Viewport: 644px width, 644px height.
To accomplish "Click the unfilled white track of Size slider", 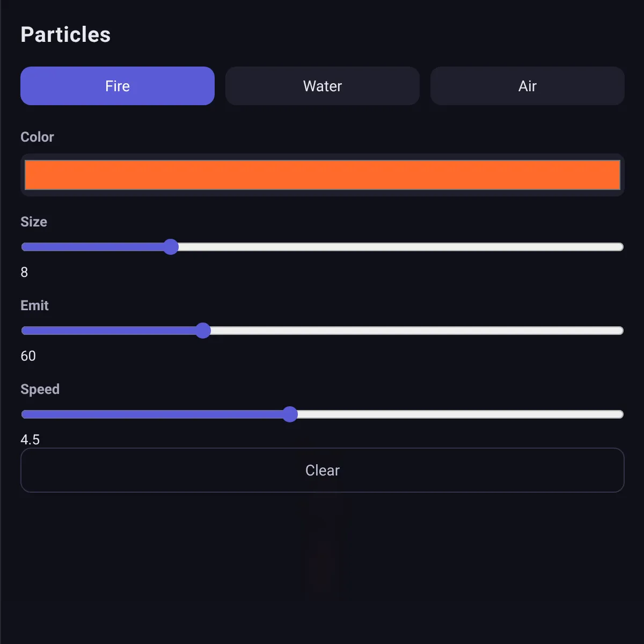I will pos(401,247).
